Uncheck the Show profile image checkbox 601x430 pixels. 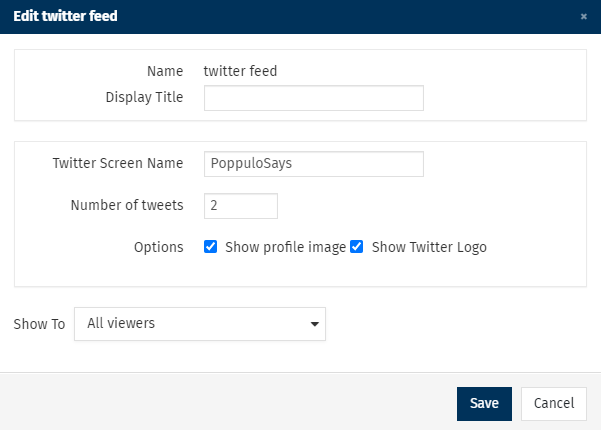(x=210, y=247)
